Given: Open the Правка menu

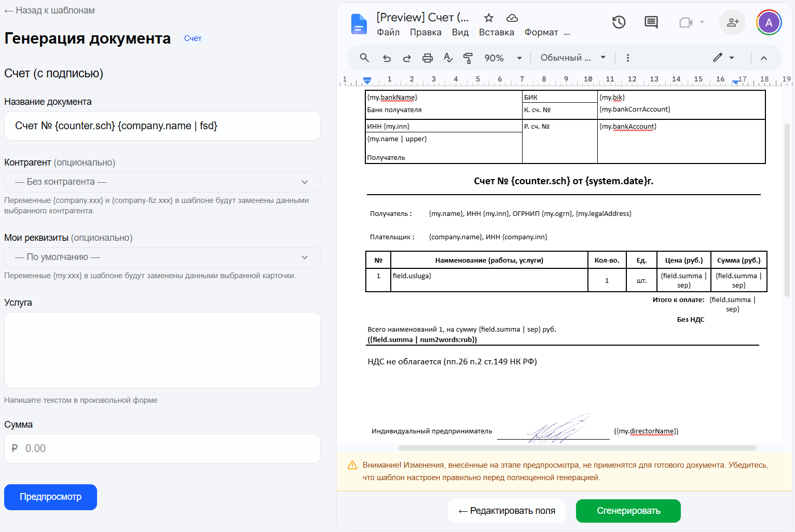Looking at the screenshot, I should (x=426, y=32).
